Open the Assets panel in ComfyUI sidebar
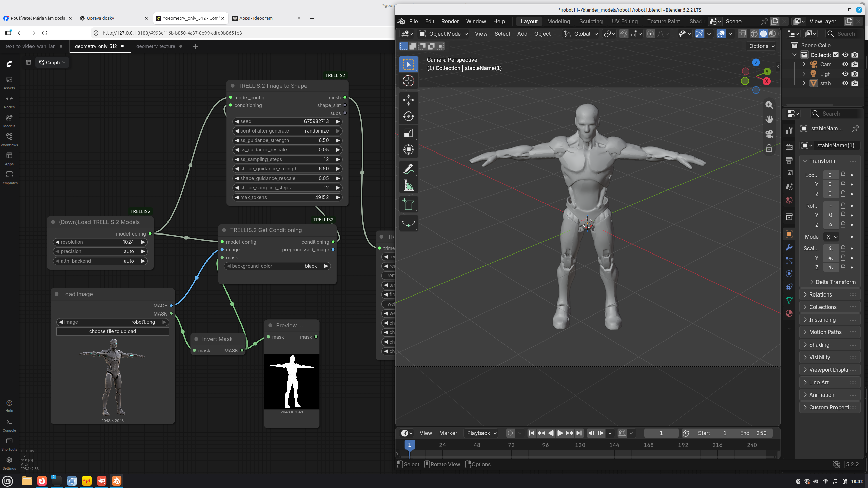The image size is (868, 488). [x=9, y=83]
